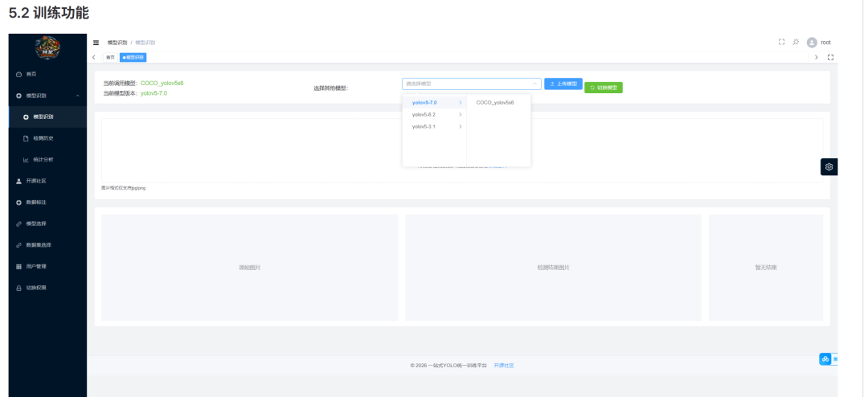Image resolution: width=868 pixels, height=397 pixels.
Task: Click the root username text
Action: pos(825,43)
